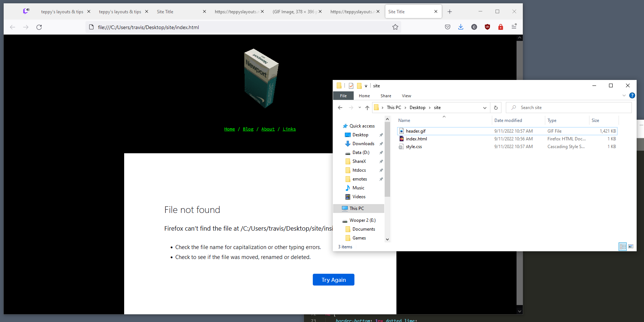This screenshot has width=644, height=322.
Task: Open the Explorer View ribbon tab
Action: coord(406,96)
